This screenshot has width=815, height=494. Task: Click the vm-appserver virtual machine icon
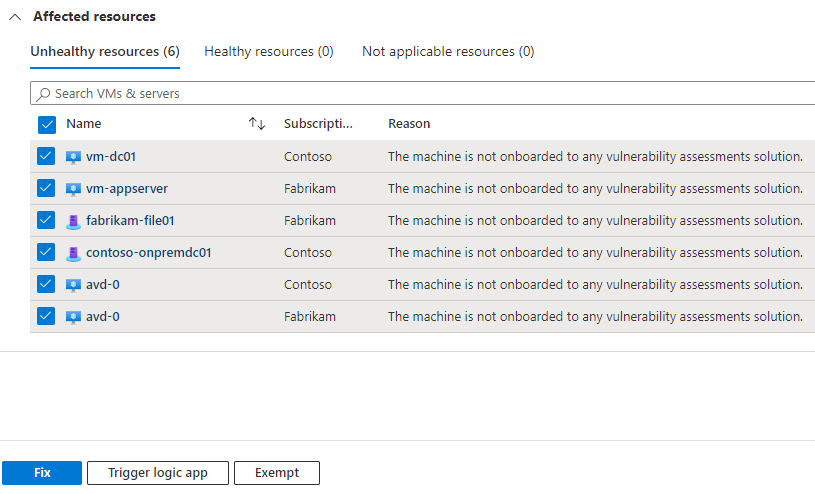coord(73,189)
